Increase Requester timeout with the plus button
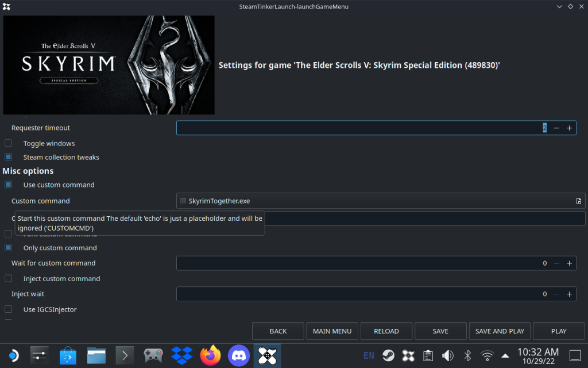The width and height of the screenshot is (588, 368). (569, 128)
